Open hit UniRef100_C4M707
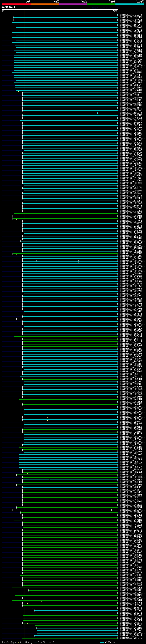Viewport: 146px width, 644px height. tap(131, 128)
